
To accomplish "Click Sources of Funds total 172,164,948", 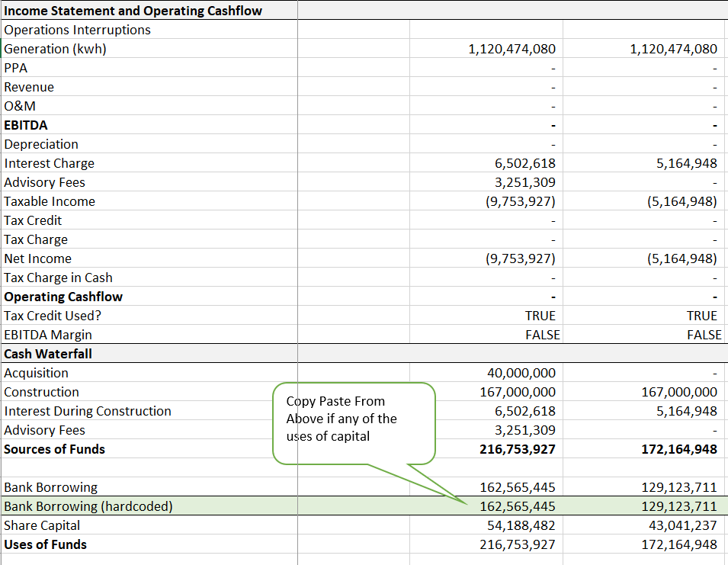I will coord(678,449).
